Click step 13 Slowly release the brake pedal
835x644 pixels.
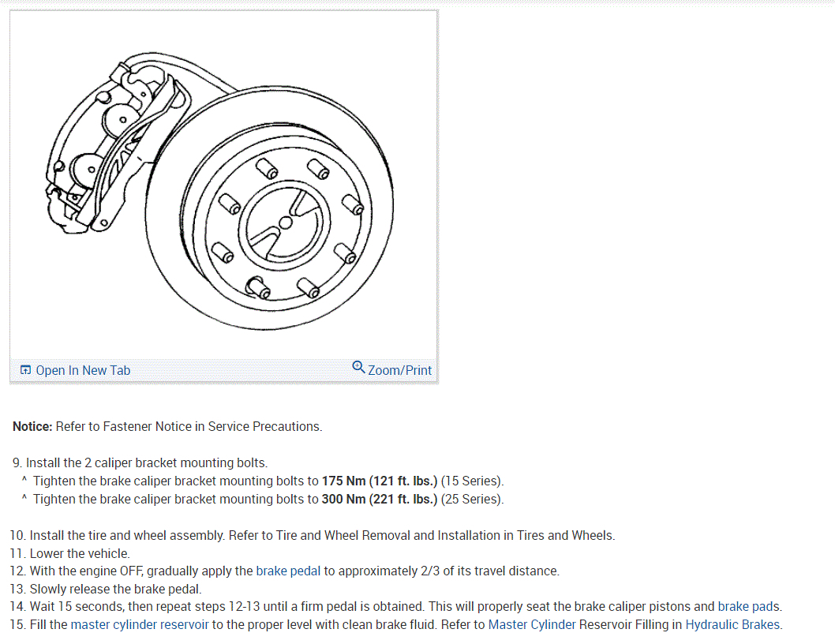tap(106, 589)
